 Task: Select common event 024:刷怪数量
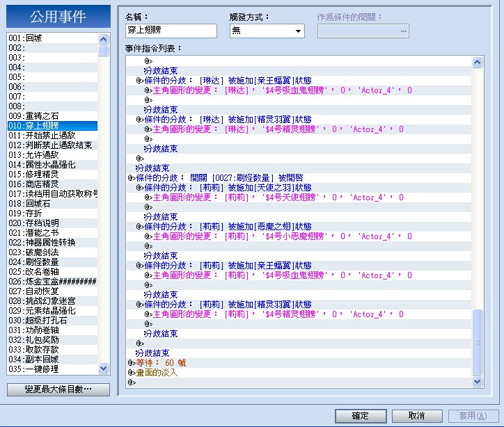point(52,262)
